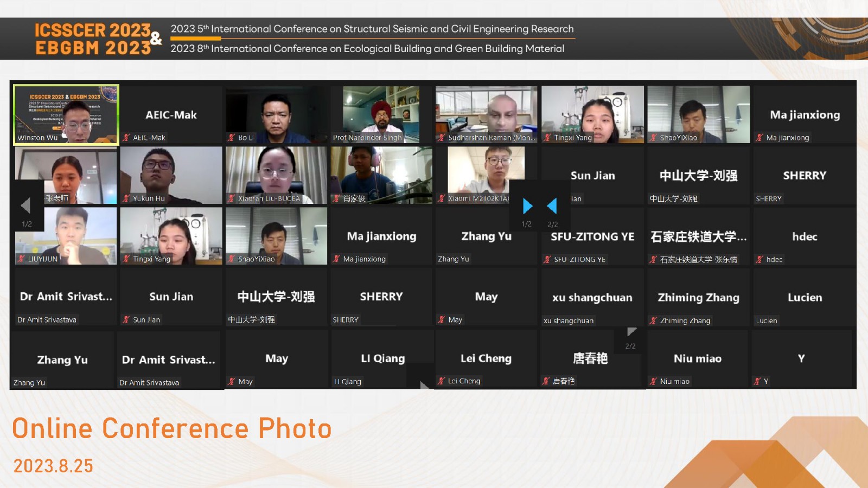Click the muted mic icon beside Niu miao label
Screen dimensions: 868x488
click(x=653, y=382)
